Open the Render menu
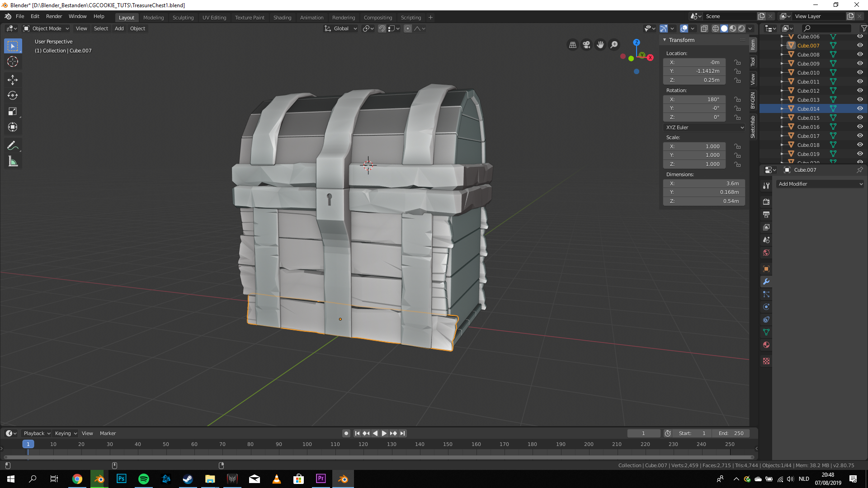Viewport: 868px width, 488px height. click(x=54, y=16)
